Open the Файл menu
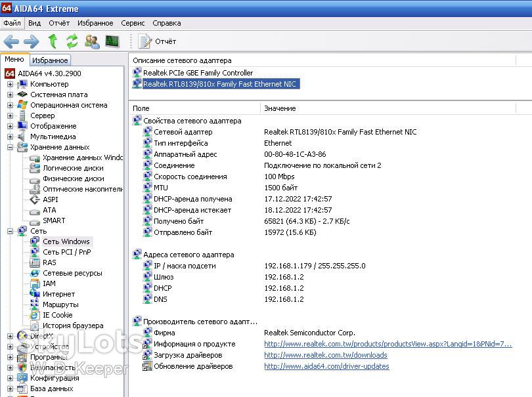This screenshot has height=397, width=532. (x=12, y=23)
